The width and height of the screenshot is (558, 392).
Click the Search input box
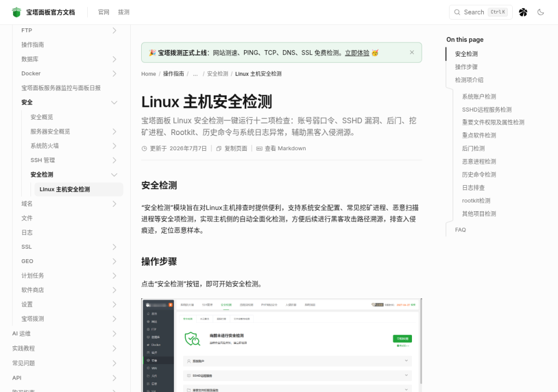coord(481,12)
